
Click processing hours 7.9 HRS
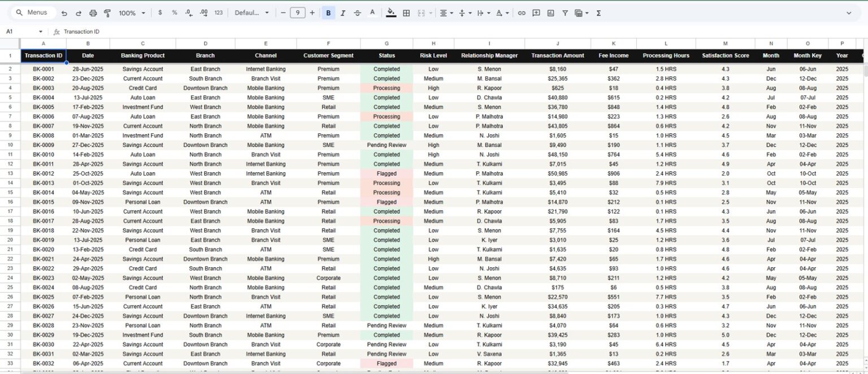[x=666, y=183]
